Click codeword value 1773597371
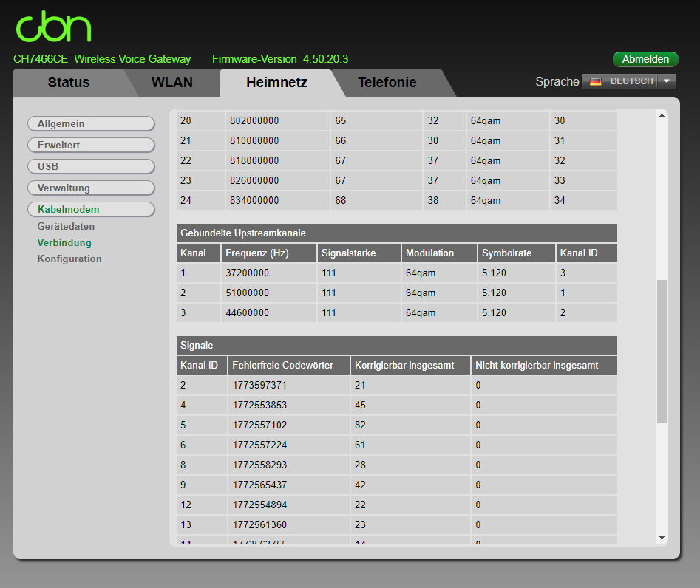 click(x=260, y=386)
